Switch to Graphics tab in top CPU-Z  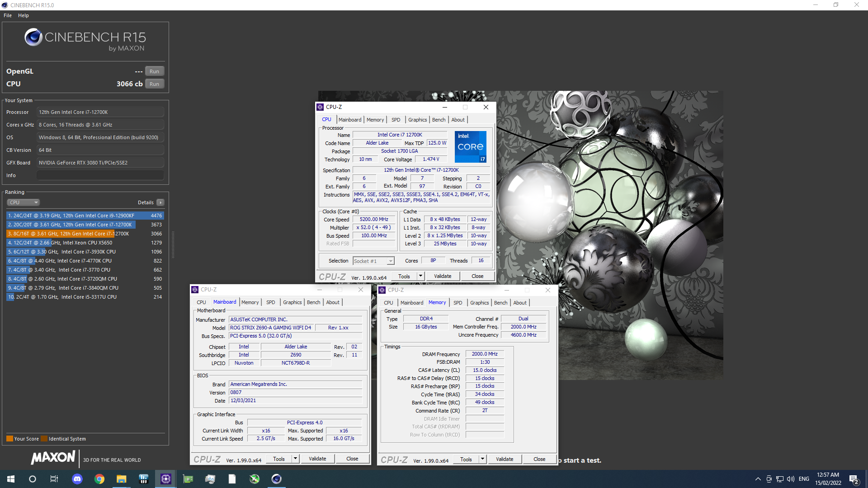point(417,120)
